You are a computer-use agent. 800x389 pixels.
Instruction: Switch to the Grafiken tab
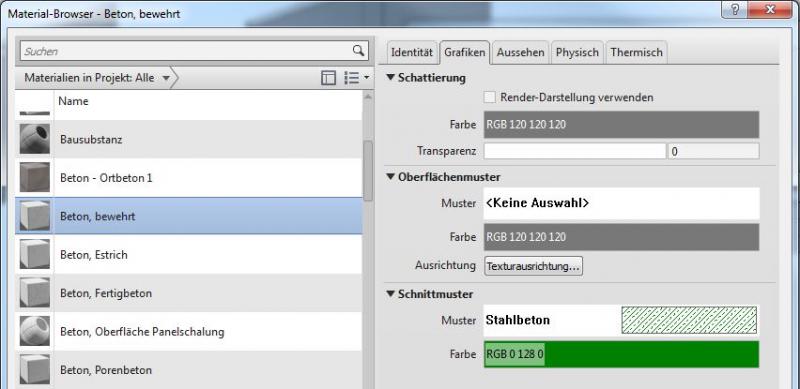[x=464, y=52]
